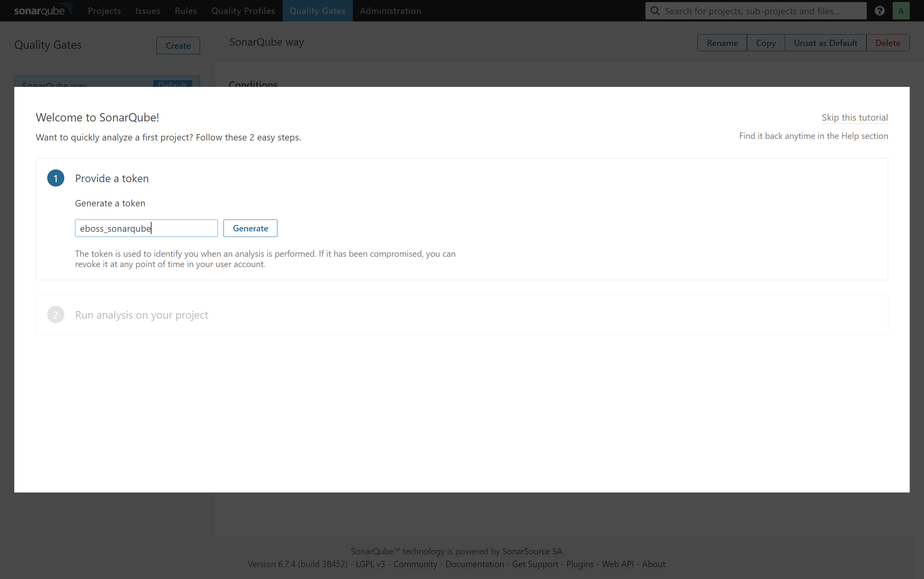
Task: Click the token name input field
Action: pos(146,228)
